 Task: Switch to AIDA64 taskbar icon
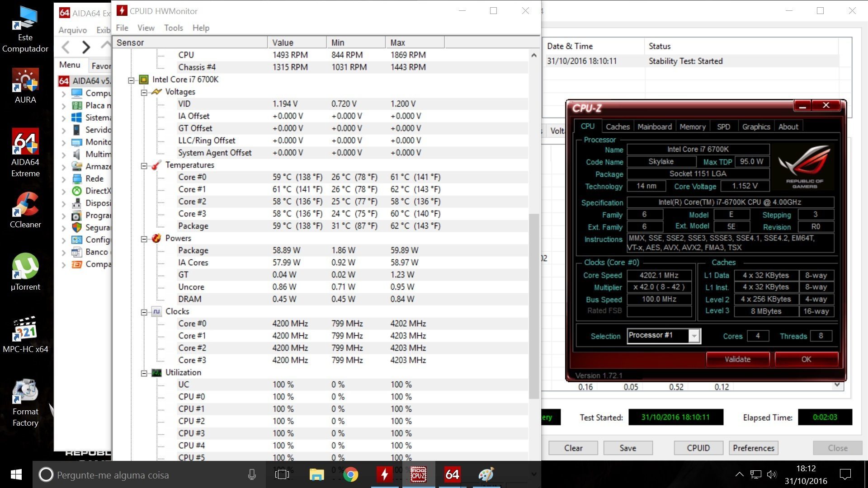coord(452,474)
